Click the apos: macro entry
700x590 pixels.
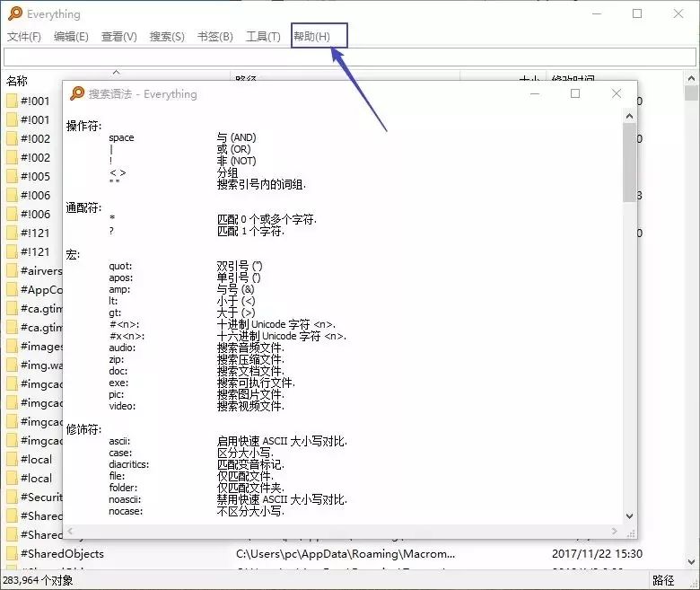click(120, 277)
